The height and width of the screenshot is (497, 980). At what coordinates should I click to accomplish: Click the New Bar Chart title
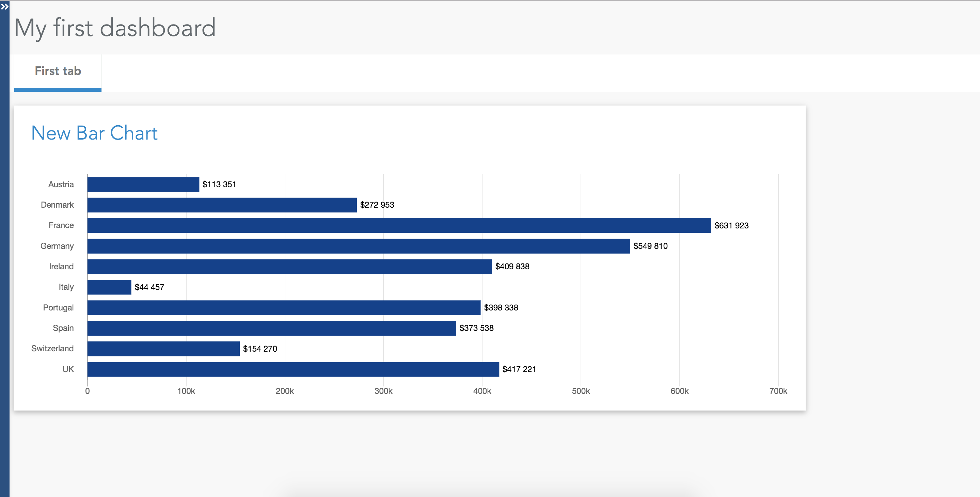tap(94, 133)
